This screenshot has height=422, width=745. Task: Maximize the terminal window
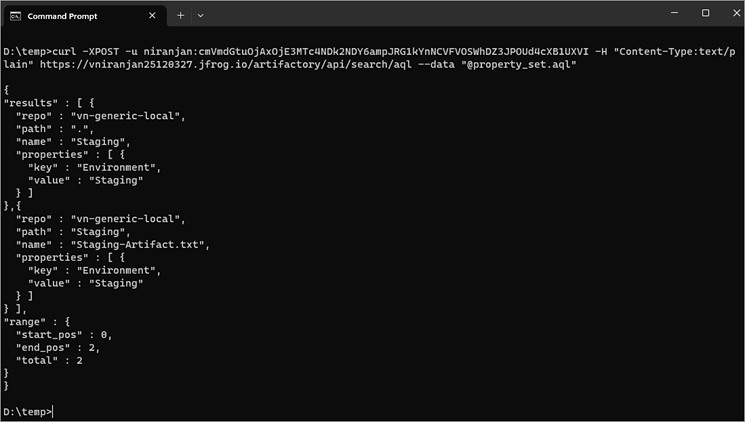[705, 13]
